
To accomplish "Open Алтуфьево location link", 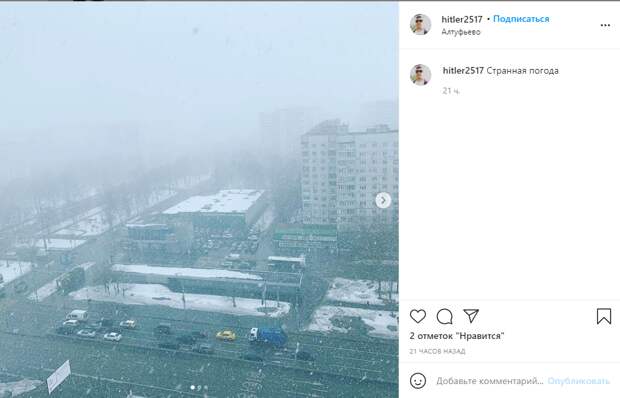I will pos(461,32).
